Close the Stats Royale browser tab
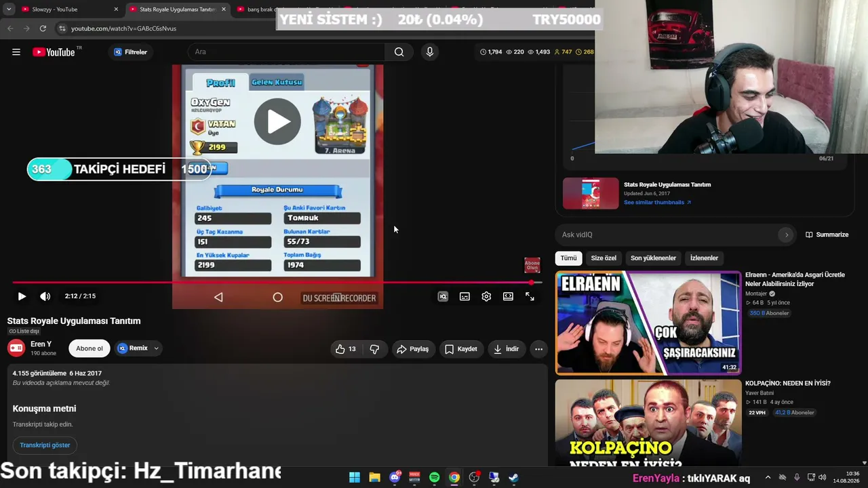Image resolution: width=868 pixels, height=488 pixels. (223, 9)
